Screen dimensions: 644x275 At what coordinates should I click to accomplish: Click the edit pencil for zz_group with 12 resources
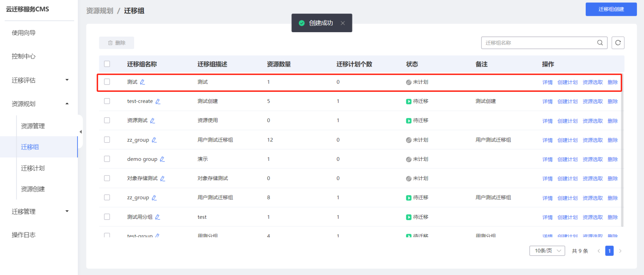pos(154,140)
